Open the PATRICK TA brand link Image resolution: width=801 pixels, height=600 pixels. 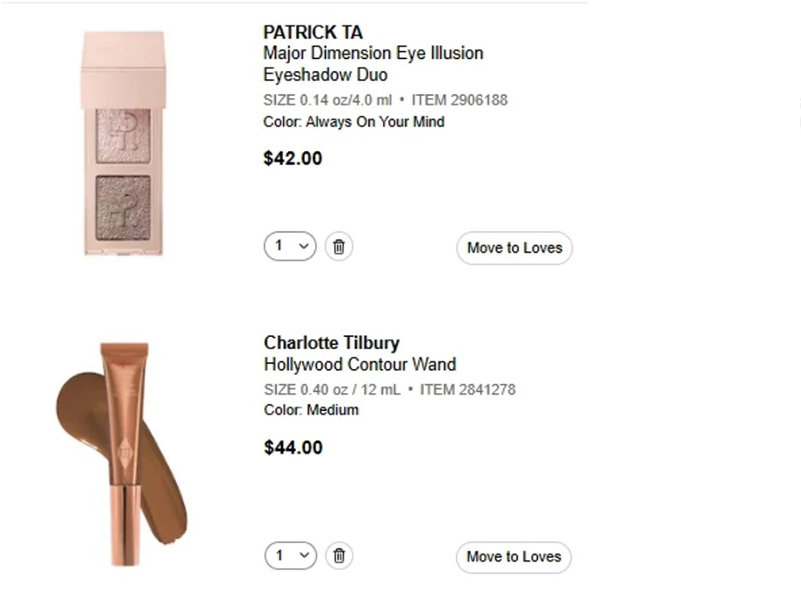point(313,32)
